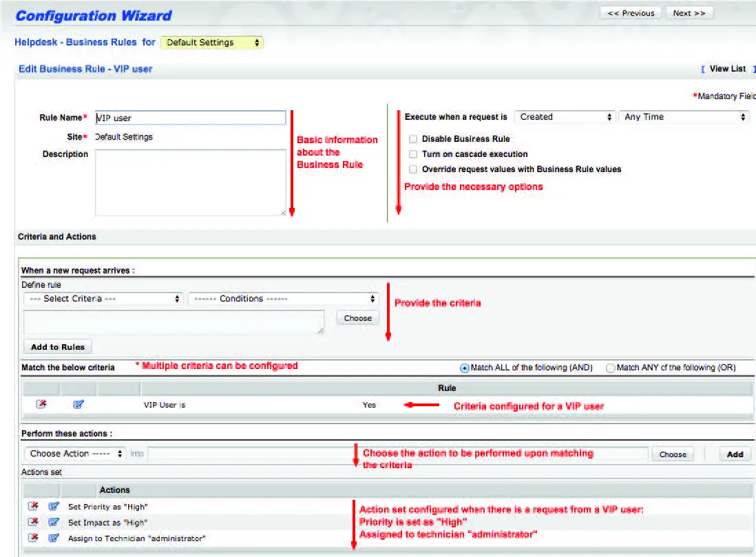Change the "Created" execution trigger dropdown
The height and width of the screenshot is (557, 756).
coord(566,117)
